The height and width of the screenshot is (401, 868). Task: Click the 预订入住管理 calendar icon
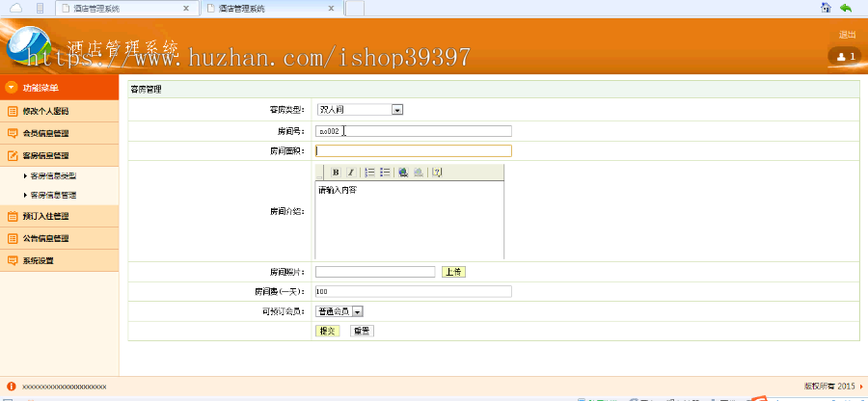[13, 216]
